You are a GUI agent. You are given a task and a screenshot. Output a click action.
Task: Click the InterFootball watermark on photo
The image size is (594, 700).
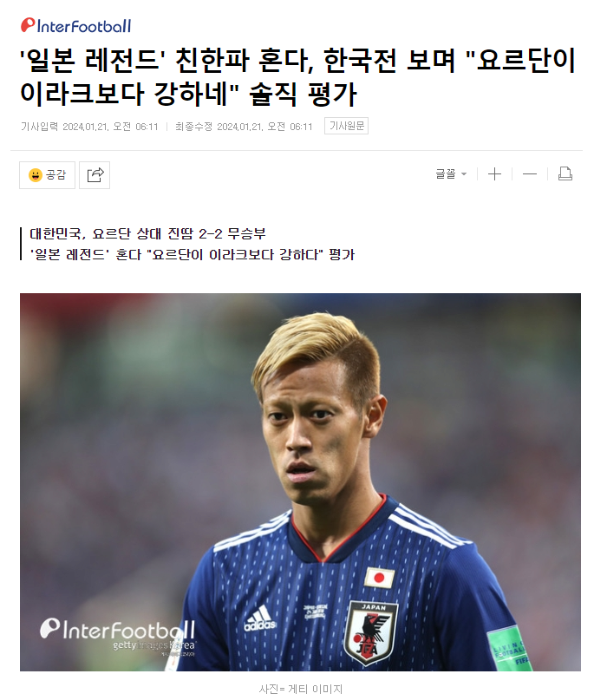pos(118,630)
